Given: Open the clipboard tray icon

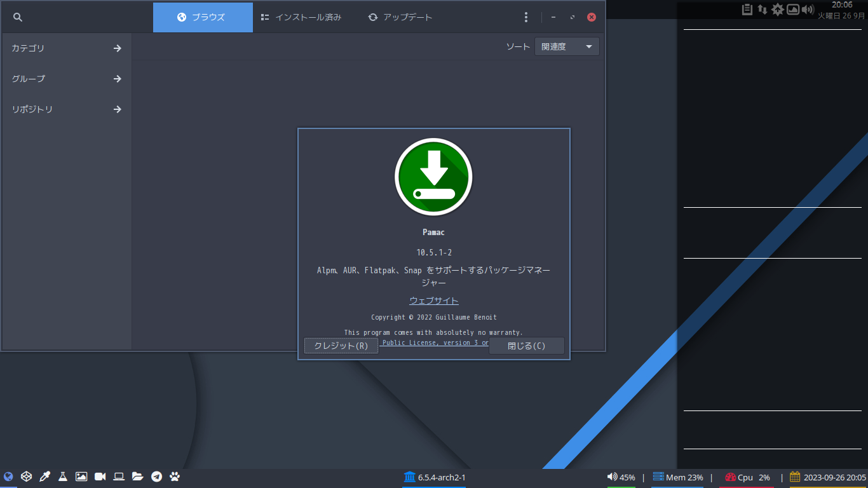Looking at the screenshot, I should (x=747, y=9).
